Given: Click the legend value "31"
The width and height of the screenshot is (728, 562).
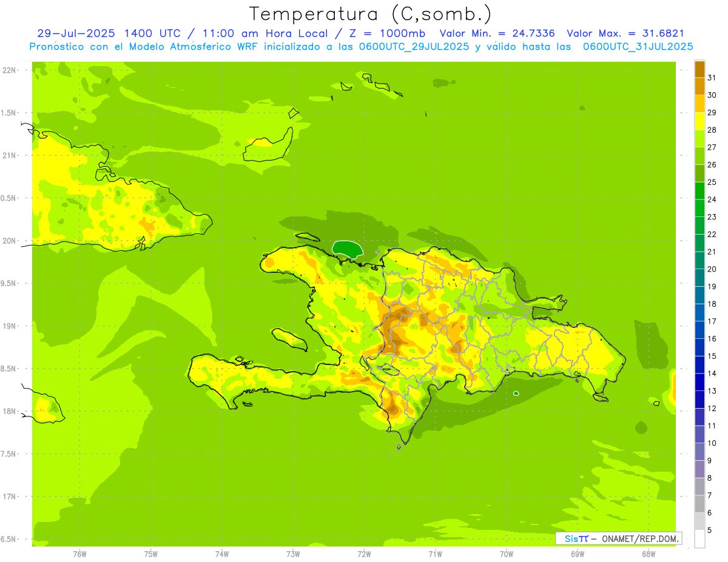Looking at the screenshot, I should [x=712, y=78].
